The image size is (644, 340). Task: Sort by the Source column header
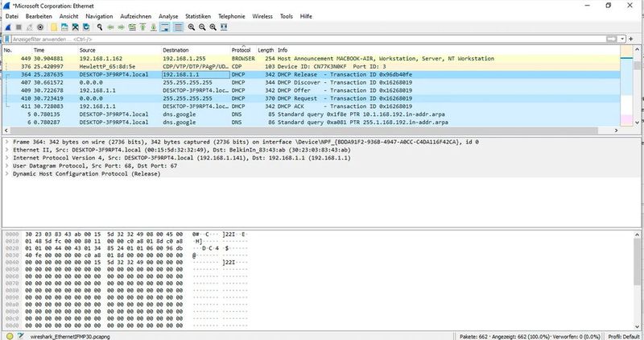point(119,50)
